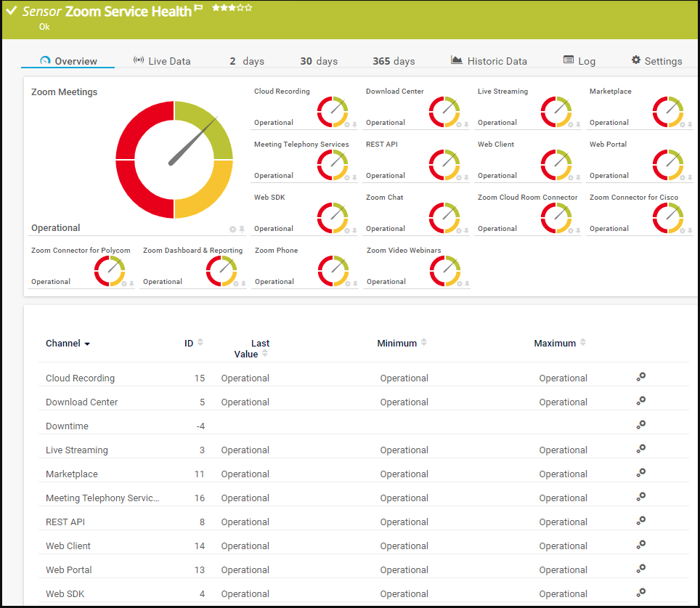Viewport: 700px width, 608px height.
Task: Open channel settings gear for Web SDK row
Action: coord(641,592)
